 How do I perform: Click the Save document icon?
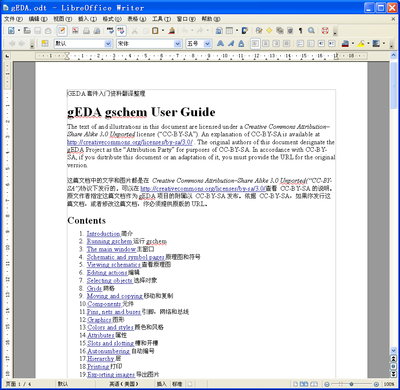point(38,31)
